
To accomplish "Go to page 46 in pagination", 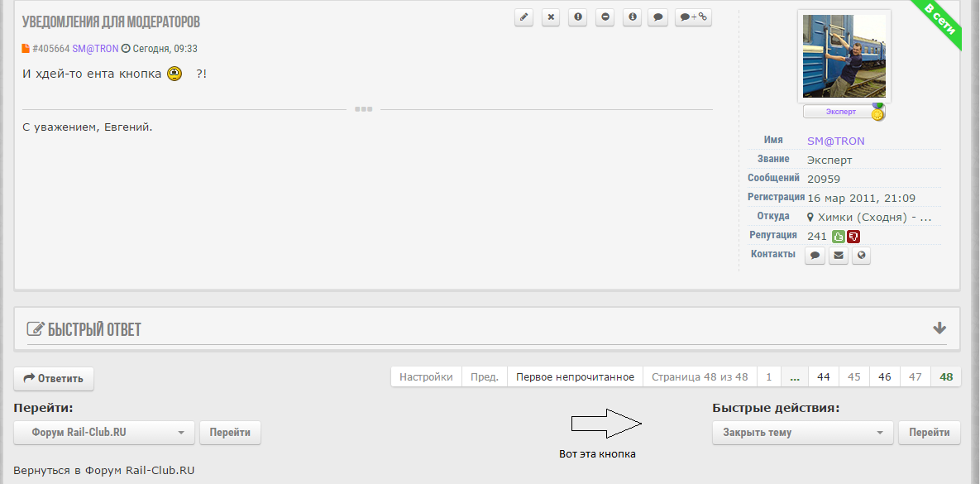I will (885, 377).
